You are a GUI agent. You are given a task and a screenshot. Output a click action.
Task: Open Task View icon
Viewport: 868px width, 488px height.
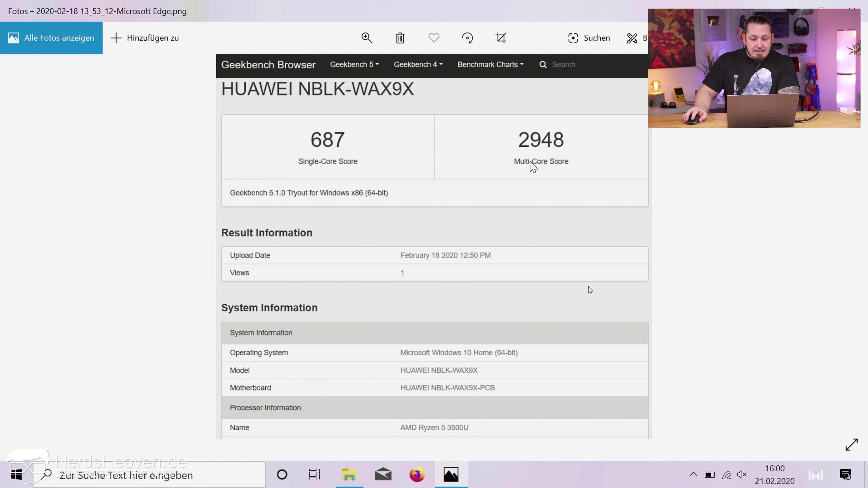314,474
